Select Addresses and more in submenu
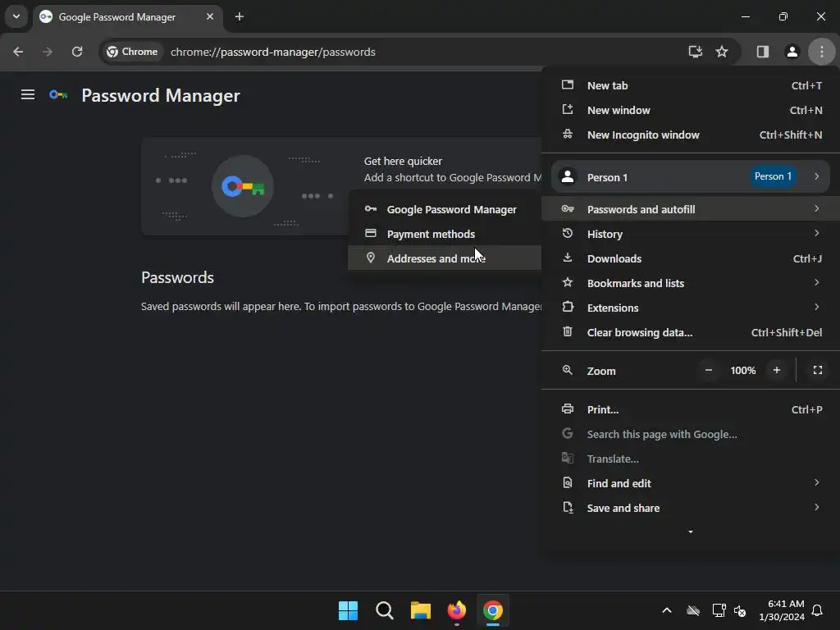 (445, 258)
